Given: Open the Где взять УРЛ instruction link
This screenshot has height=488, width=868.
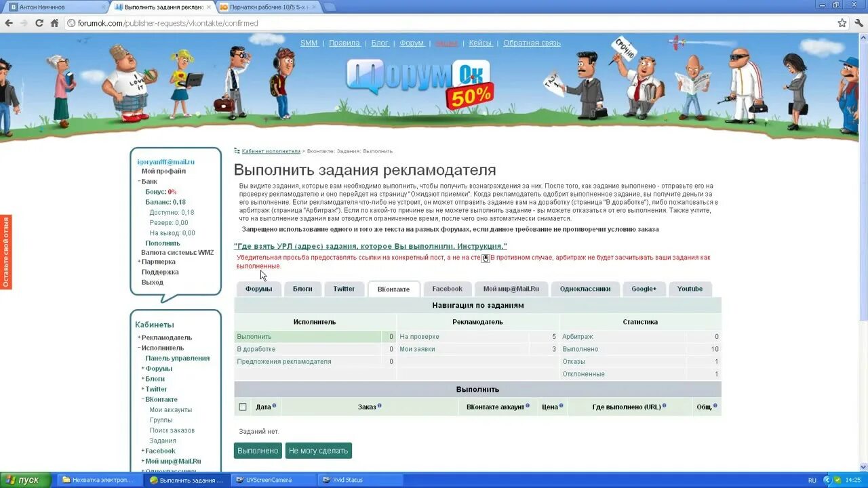Looking at the screenshot, I should click(x=370, y=246).
